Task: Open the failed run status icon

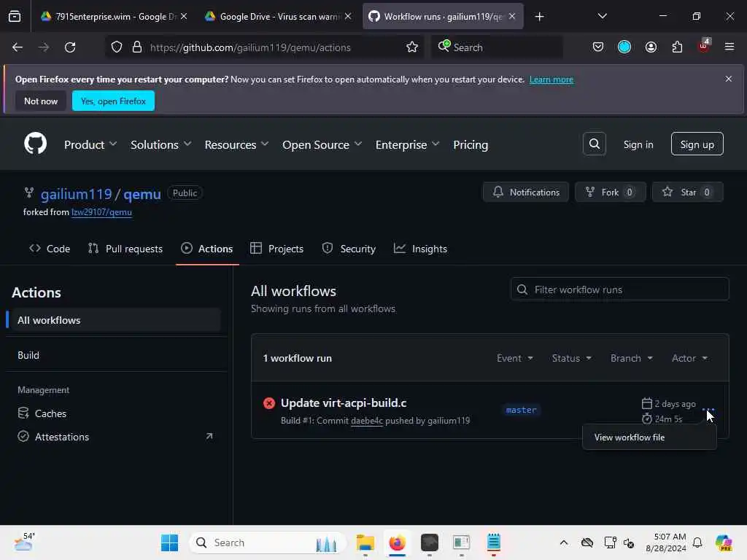Action: click(269, 403)
